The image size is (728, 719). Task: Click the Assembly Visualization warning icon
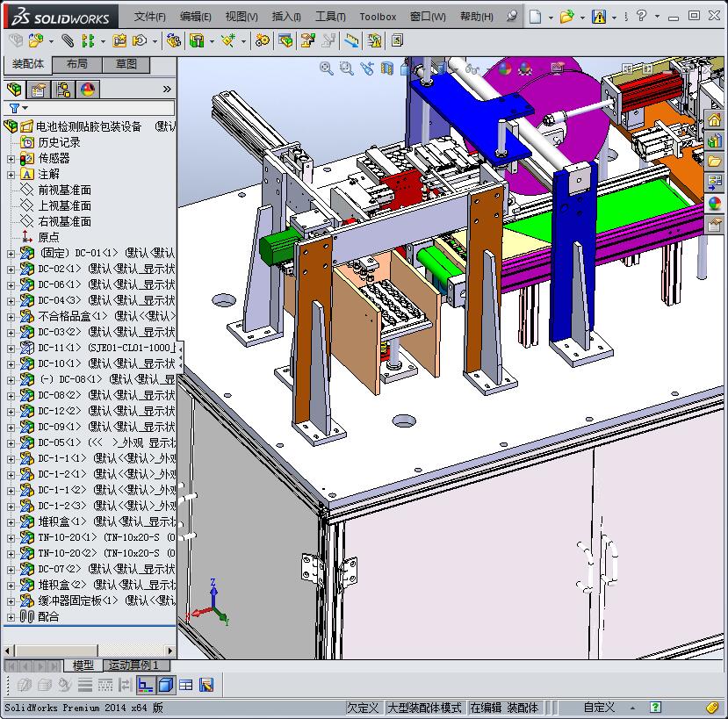(x=374, y=41)
